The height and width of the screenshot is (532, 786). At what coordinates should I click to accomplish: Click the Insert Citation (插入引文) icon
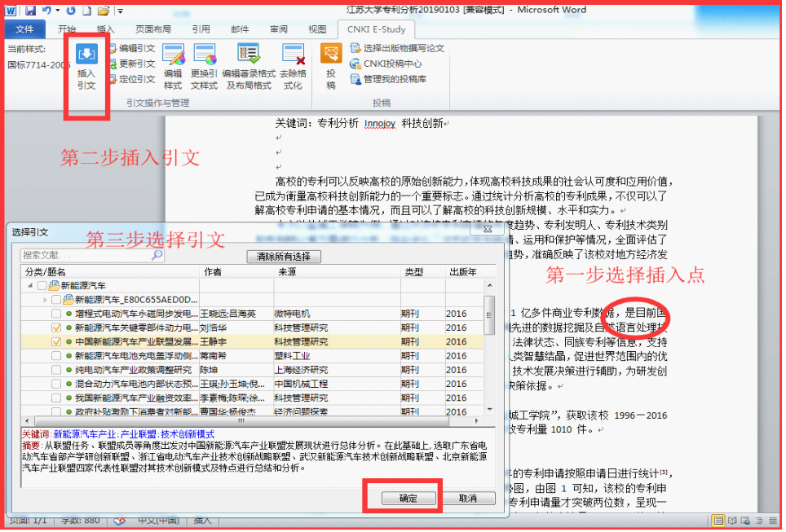[x=86, y=54]
